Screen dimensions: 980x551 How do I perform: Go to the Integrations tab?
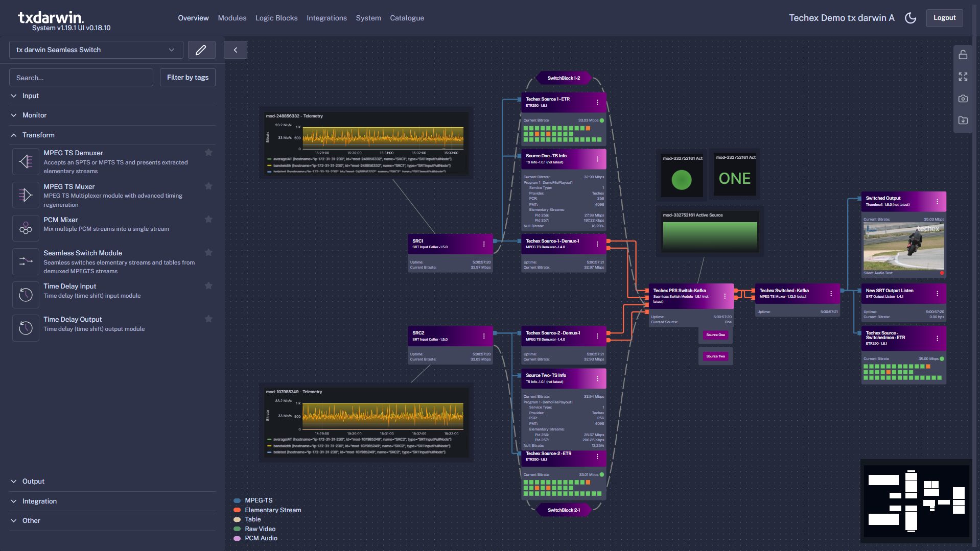click(x=326, y=18)
